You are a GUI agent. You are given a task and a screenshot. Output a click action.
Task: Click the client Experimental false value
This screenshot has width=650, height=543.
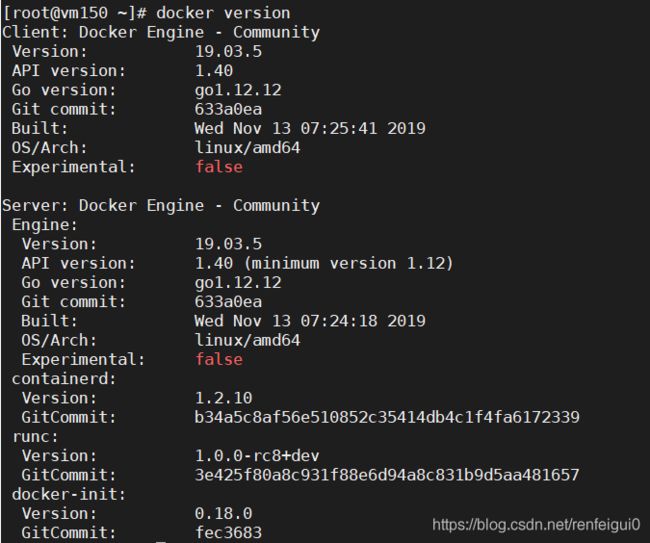[219, 167]
